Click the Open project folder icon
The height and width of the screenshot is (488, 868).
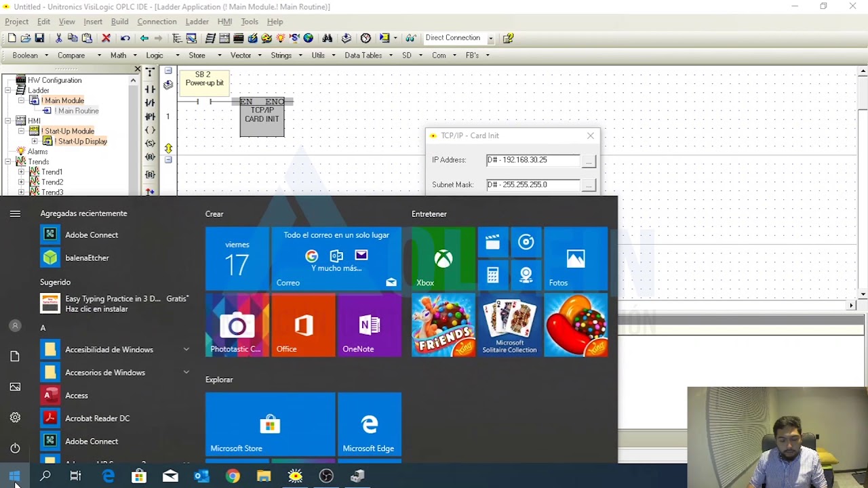click(x=26, y=38)
